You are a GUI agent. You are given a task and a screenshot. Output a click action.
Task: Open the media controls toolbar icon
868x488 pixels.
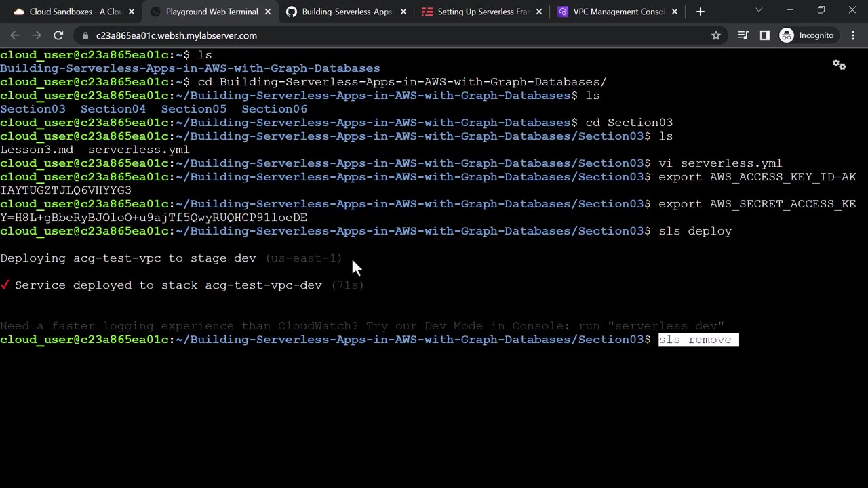[x=743, y=35]
